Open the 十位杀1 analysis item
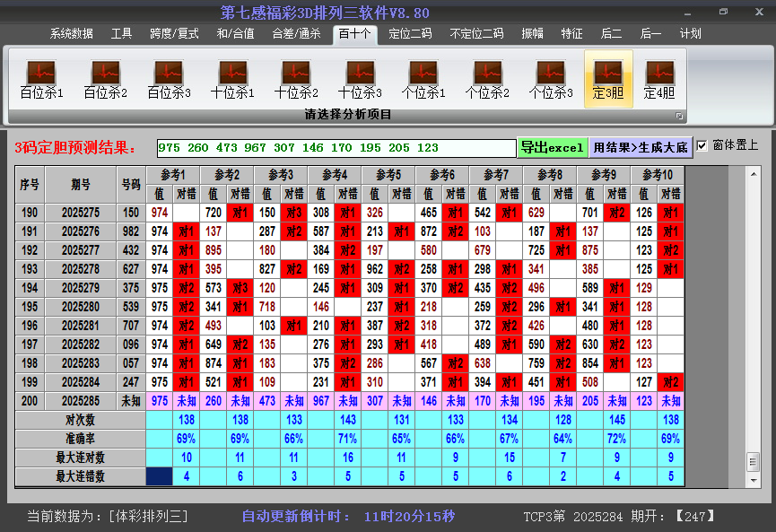Viewport: 776px width, 532px height. [x=232, y=79]
